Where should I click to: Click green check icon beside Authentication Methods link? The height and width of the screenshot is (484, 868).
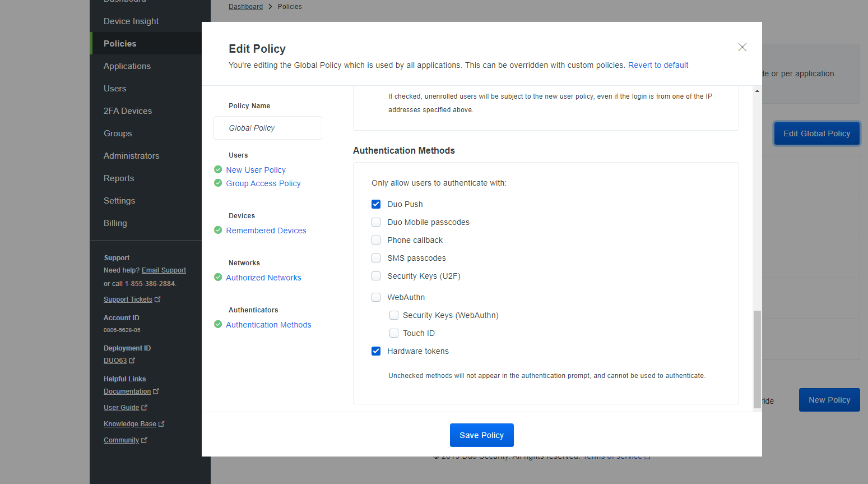[218, 324]
